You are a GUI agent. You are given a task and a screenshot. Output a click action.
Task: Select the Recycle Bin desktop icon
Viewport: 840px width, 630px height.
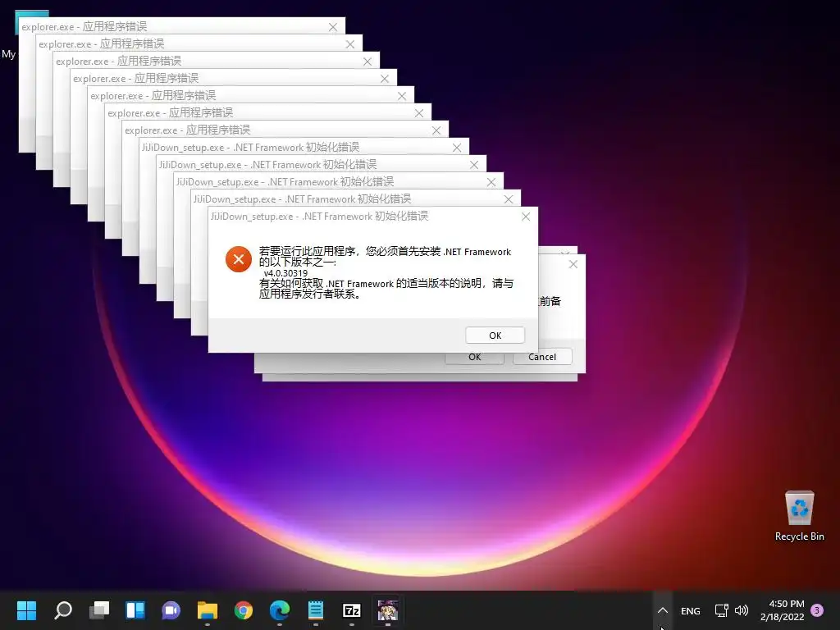(799, 517)
